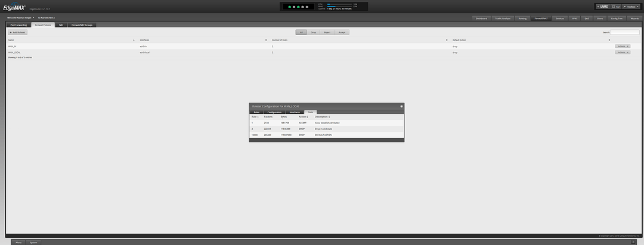This screenshot has height=245, width=644.
Task: Click Bytes column header in dialog
Action: pos(284,117)
